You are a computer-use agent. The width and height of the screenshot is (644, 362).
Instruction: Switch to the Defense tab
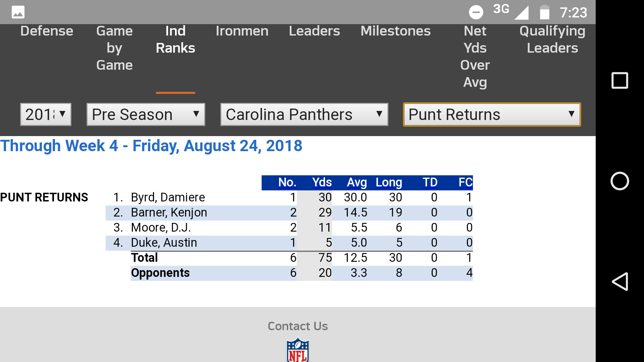[47, 31]
